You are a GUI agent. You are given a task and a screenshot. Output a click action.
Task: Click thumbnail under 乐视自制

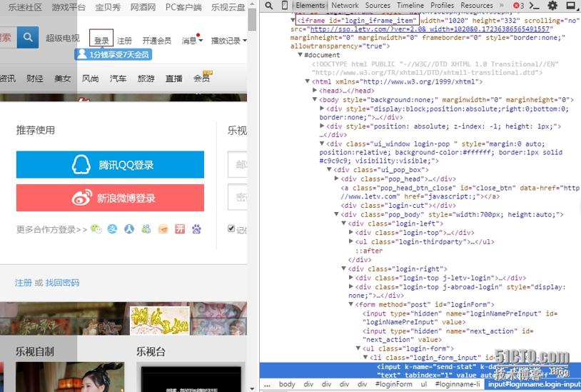70,377
